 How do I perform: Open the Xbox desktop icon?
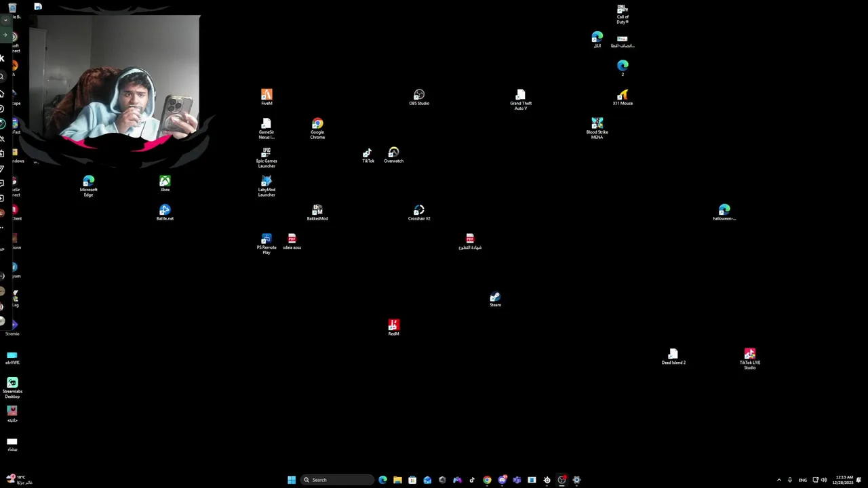pos(165,184)
